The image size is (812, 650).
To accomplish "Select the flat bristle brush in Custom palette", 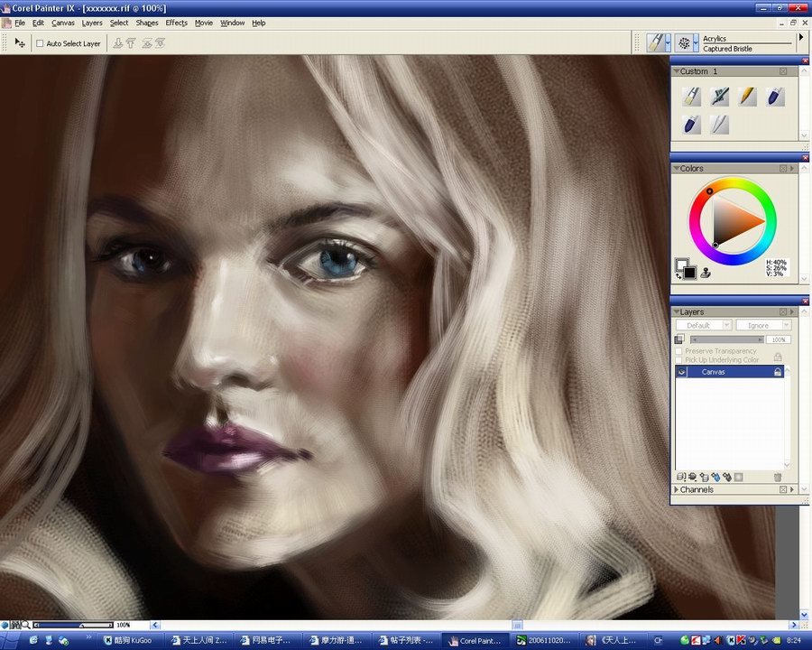I will pyautogui.click(x=692, y=97).
